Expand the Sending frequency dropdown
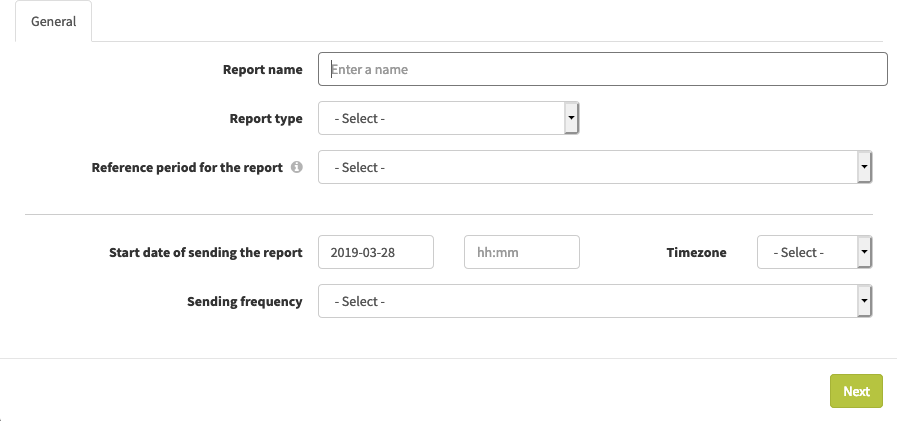This screenshot has height=421, width=897. [595, 301]
